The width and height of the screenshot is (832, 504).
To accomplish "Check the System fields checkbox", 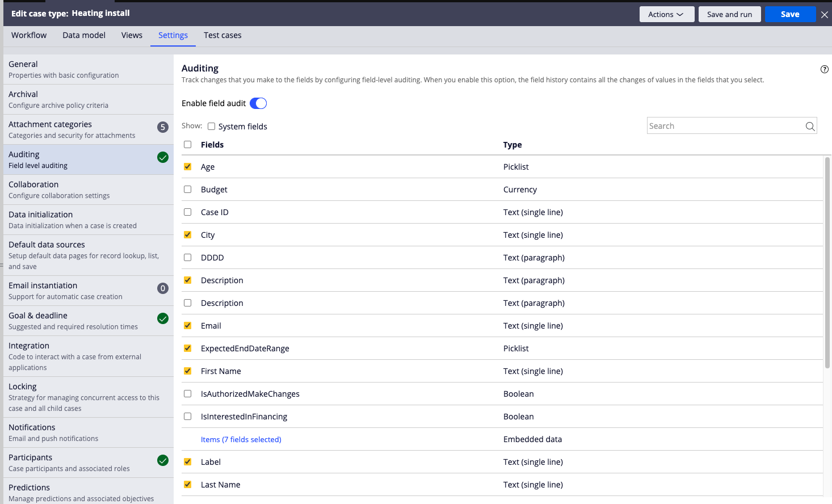I will 211,126.
